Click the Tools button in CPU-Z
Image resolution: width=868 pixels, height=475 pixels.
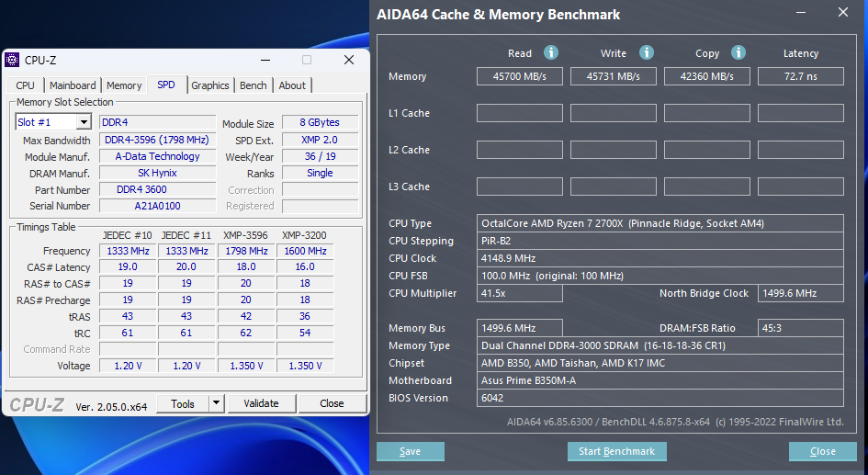(183, 403)
